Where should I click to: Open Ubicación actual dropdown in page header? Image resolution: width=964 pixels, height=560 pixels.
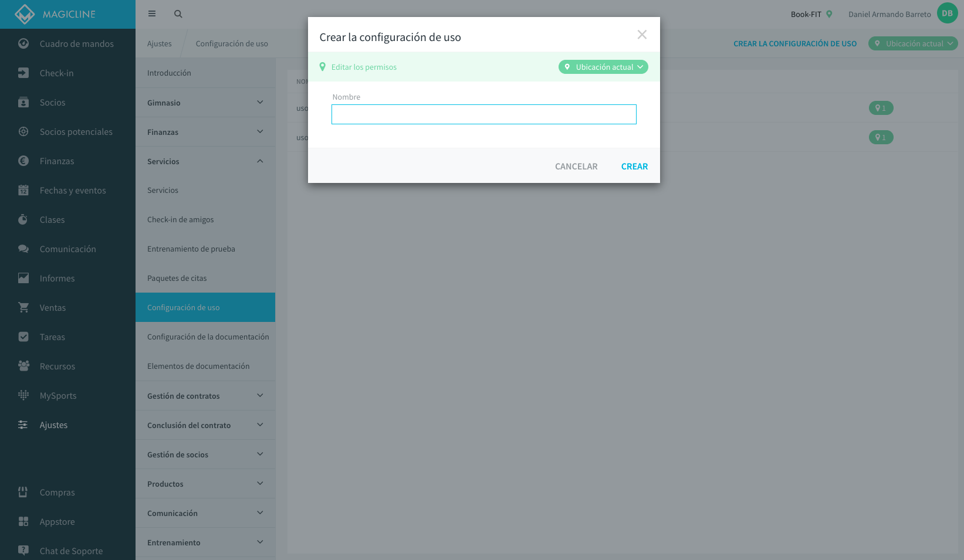(913, 43)
